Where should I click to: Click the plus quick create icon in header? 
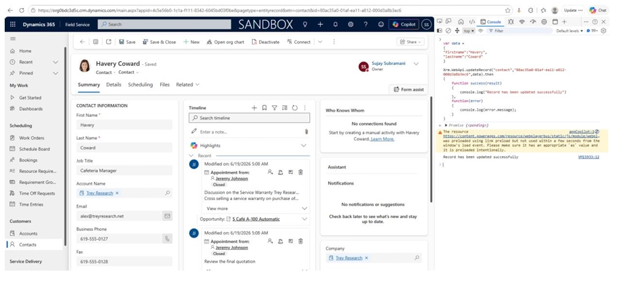[321, 24]
